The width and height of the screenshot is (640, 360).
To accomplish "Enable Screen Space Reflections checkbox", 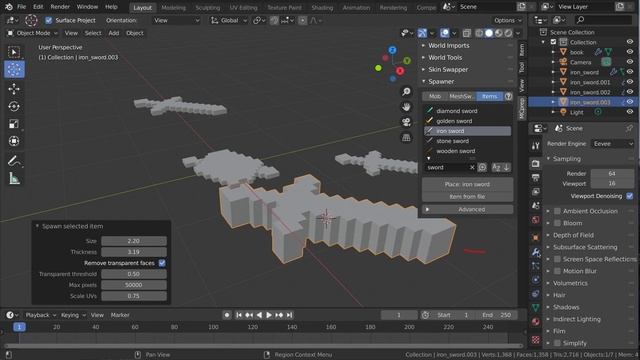I will pyautogui.click(x=557, y=259).
